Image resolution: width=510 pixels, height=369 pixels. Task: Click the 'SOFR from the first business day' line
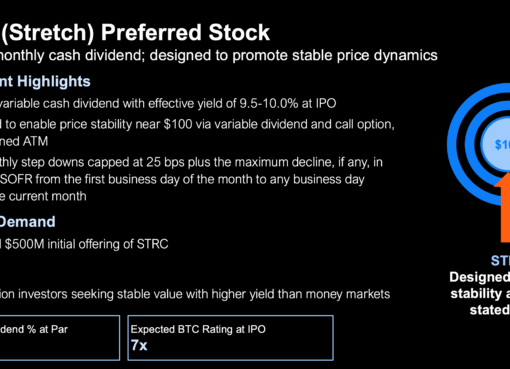(182, 179)
